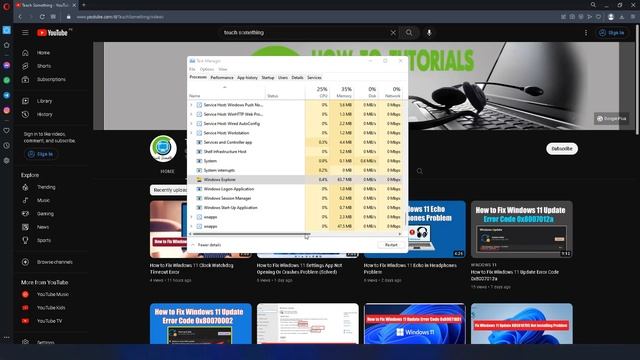Open Windows 11 Clock Watchdog Timeout video title
Viewport: 640px width, 360px height.
[x=191, y=269]
